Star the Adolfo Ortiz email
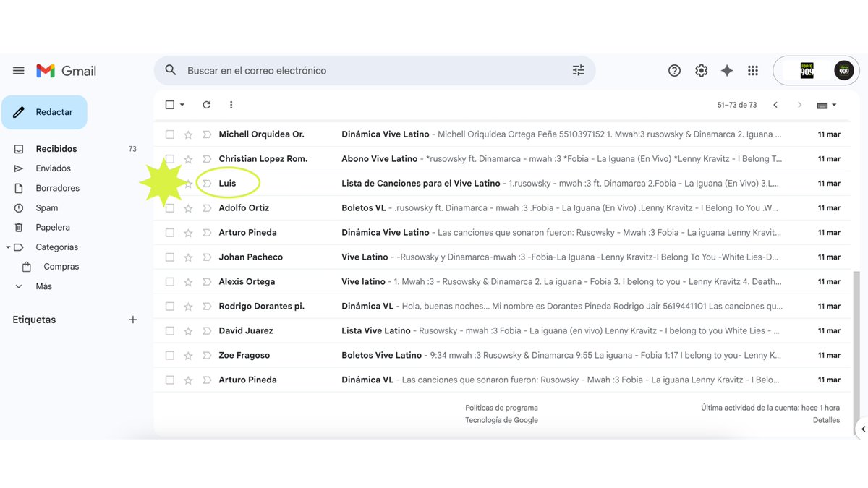The height and width of the screenshot is (488, 868). click(x=188, y=208)
